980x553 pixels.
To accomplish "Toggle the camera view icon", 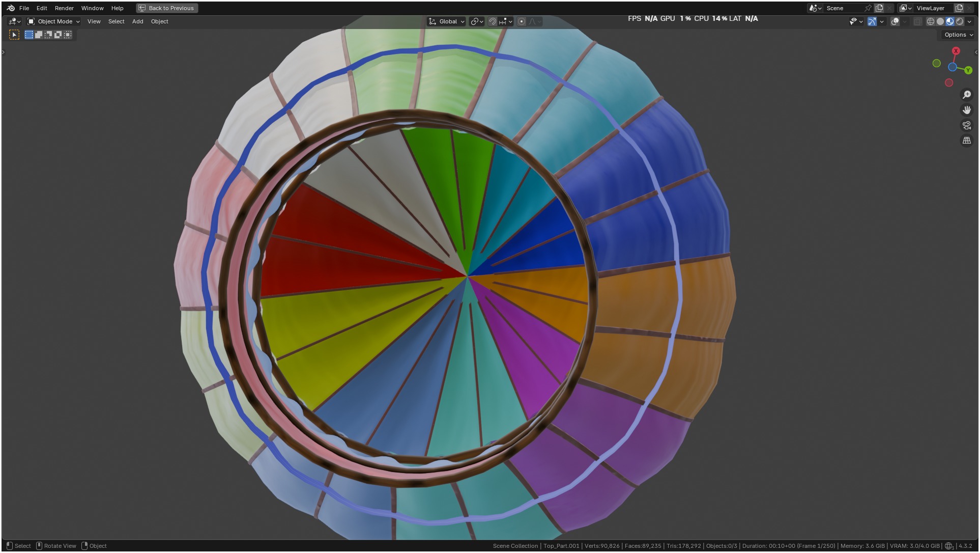I will (967, 125).
